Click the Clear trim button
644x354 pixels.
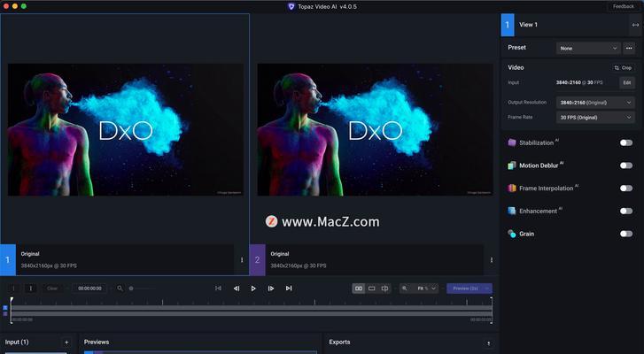(x=52, y=289)
